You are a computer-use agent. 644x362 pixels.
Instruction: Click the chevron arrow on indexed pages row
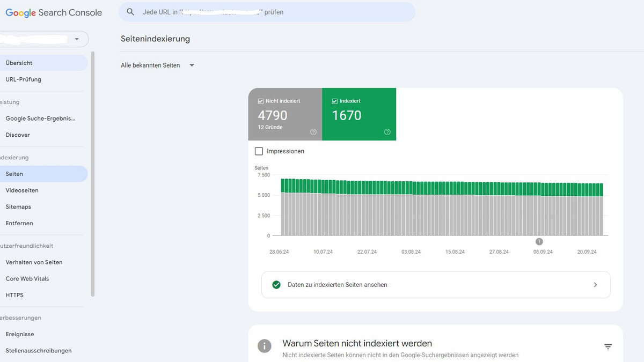pos(595,285)
